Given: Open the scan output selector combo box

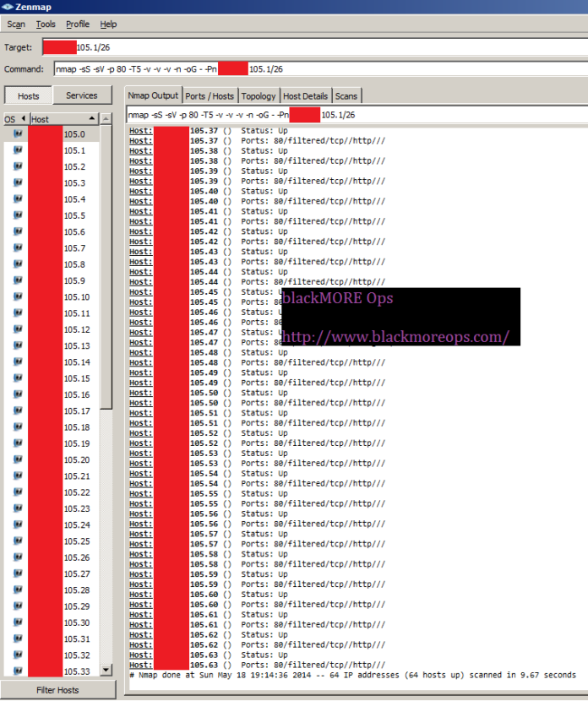Looking at the screenshot, I should point(357,115).
